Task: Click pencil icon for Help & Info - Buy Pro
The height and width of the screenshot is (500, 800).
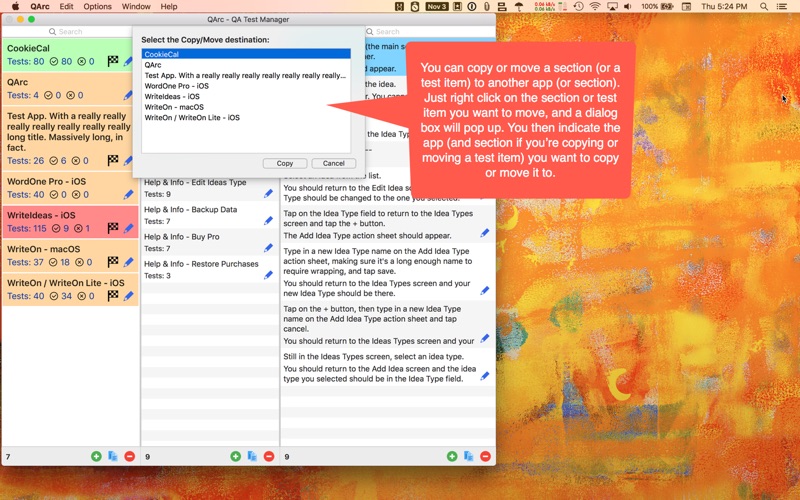Action: 268,248
